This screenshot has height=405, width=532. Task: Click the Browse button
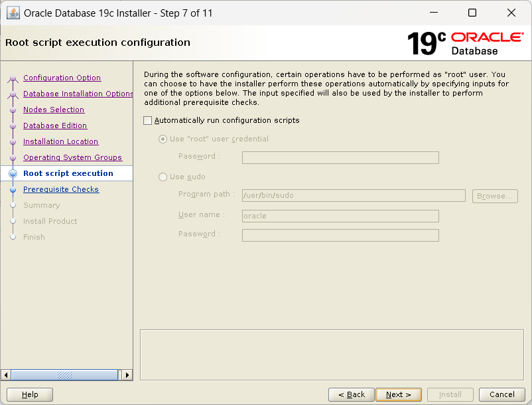495,197
